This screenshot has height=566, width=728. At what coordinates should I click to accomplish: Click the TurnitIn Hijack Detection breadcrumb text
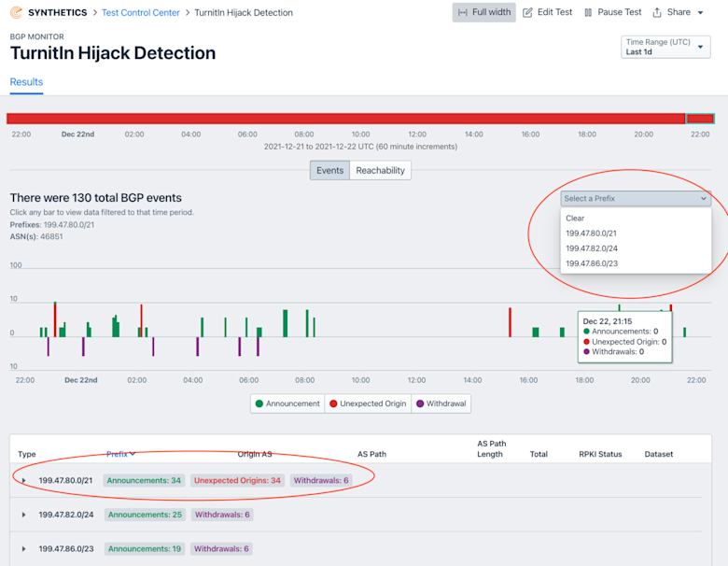[244, 12]
